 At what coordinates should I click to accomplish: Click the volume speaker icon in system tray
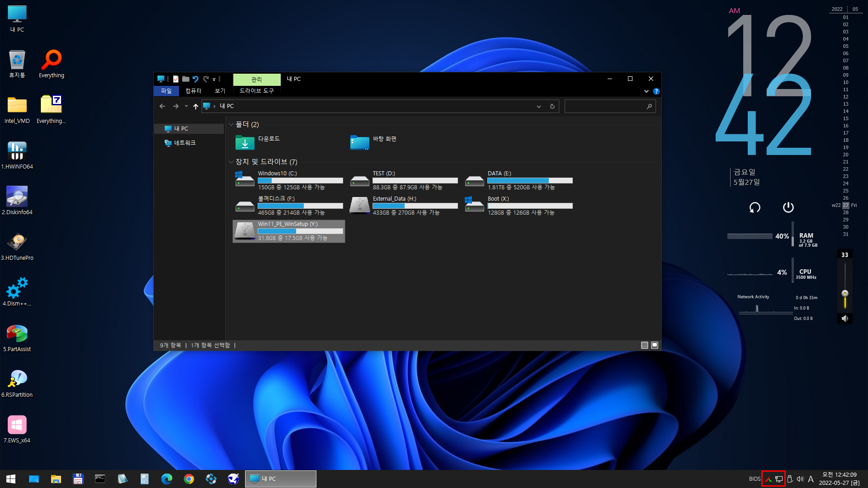[x=800, y=479]
